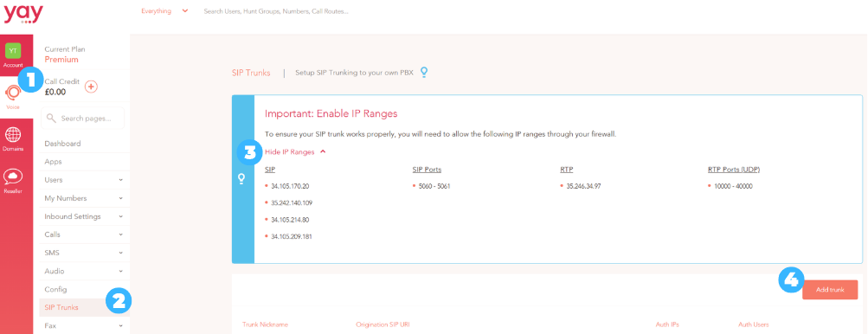868x334 pixels.
Task: Click the Origination SIP URI column header
Action: 383,324
